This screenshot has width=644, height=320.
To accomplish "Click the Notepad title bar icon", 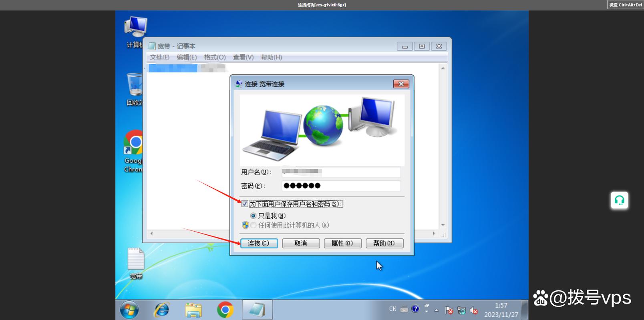I will 152,46.
